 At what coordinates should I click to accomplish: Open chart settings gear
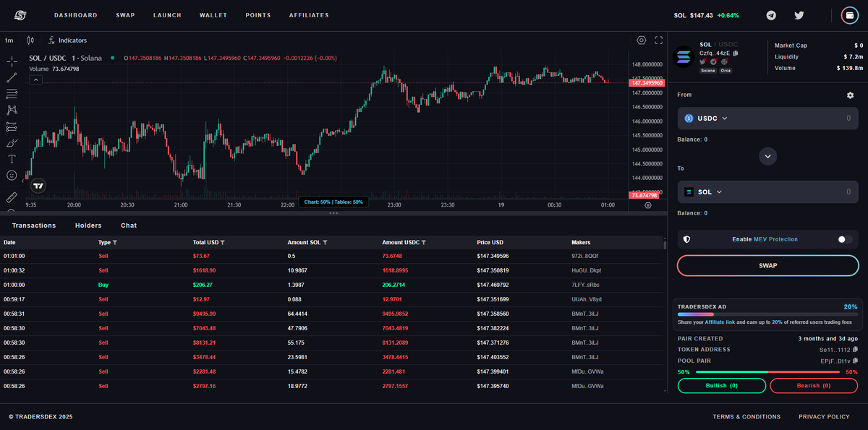coord(642,40)
